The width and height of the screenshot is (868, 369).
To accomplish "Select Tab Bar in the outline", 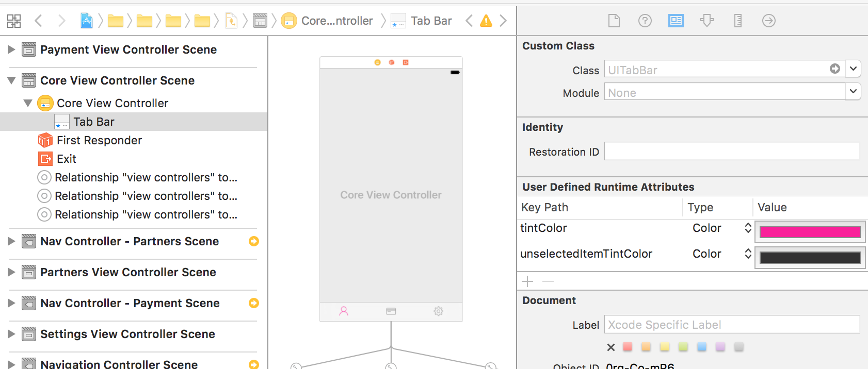I will [x=93, y=122].
